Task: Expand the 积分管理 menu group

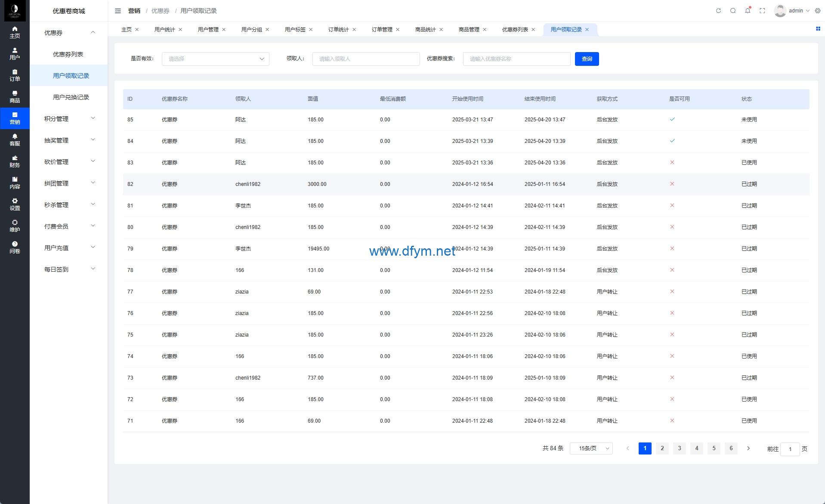Action: tap(69, 119)
